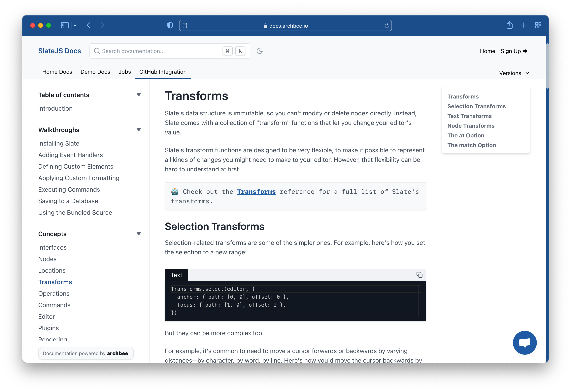Open a new tab with the plus icon

point(524,25)
